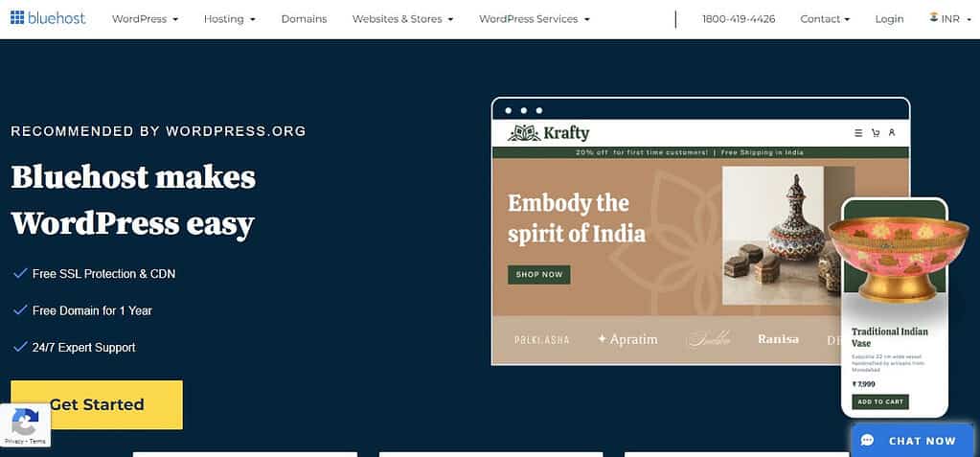Image resolution: width=980 pixels, height=457 pixels.
Task: Click the reCAPTCHA badge icon
Action: (24, 422)
